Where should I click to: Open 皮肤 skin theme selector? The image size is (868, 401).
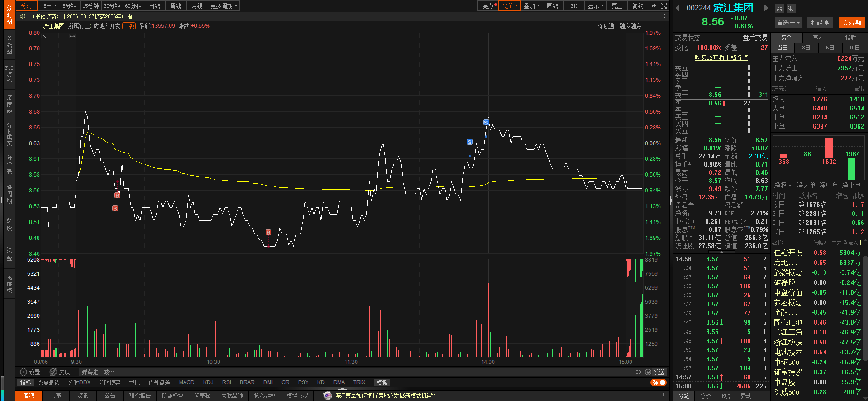(x=60, y=372)
